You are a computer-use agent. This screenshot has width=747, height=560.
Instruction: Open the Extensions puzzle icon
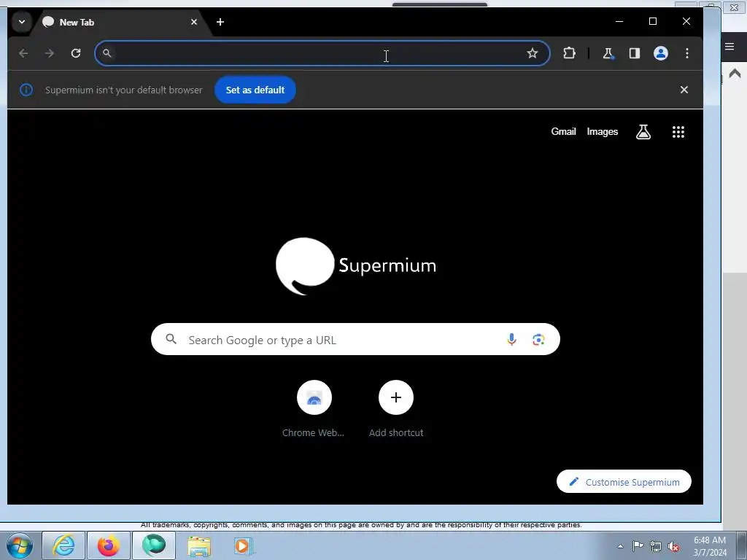[x=569, y=53]
